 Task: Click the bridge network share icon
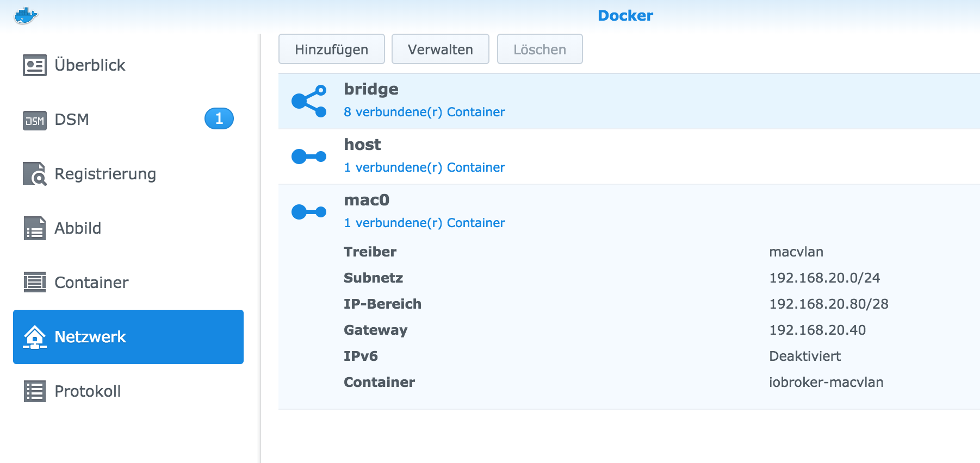pyautogui.click(x=309, y=101)
